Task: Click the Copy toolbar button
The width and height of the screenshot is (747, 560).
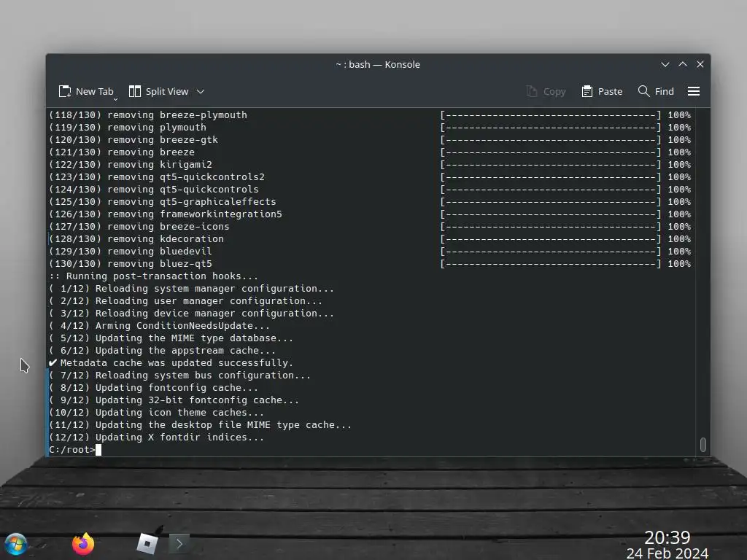Action: click(x=546, y=91)
